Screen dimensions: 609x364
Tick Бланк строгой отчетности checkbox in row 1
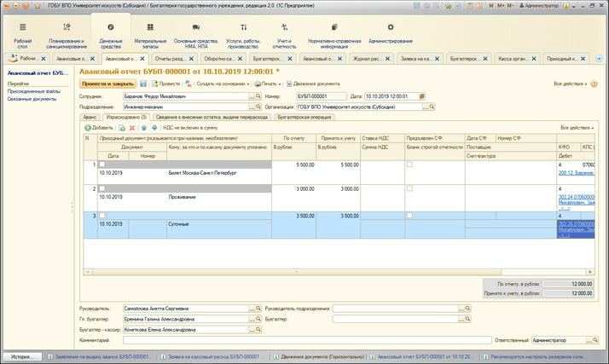pos(409,165)
